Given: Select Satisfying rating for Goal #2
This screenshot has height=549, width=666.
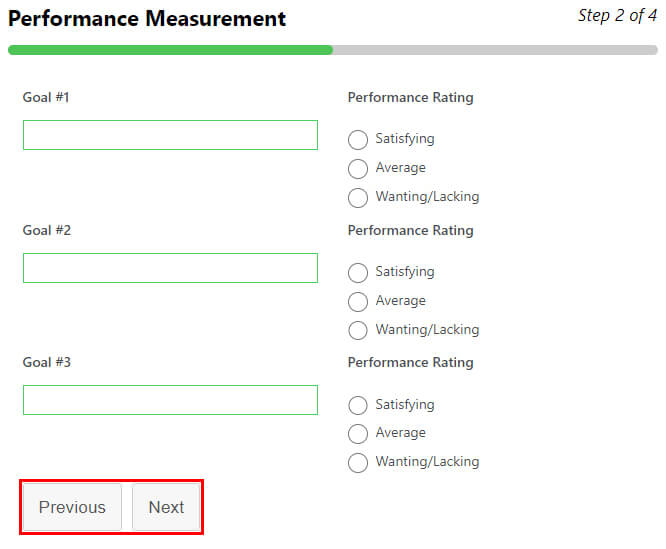Looking at the screenshot, I should point(358,273).
